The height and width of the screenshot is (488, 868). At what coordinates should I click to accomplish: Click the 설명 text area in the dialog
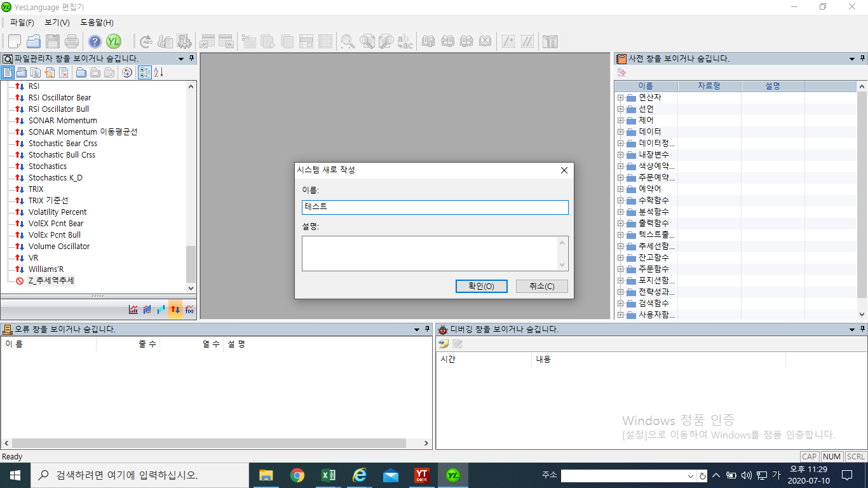click(430, 254)
